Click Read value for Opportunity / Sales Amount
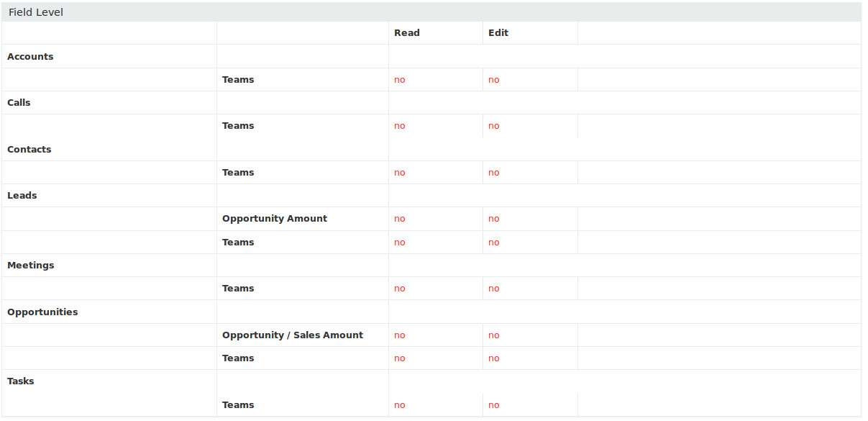 (x=400, y=335)
